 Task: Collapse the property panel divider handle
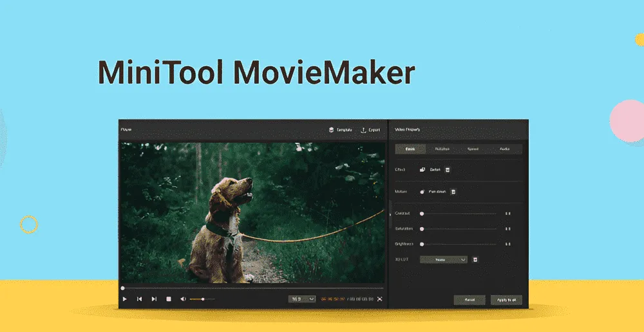pyautogui.click(x=390, y=214)
